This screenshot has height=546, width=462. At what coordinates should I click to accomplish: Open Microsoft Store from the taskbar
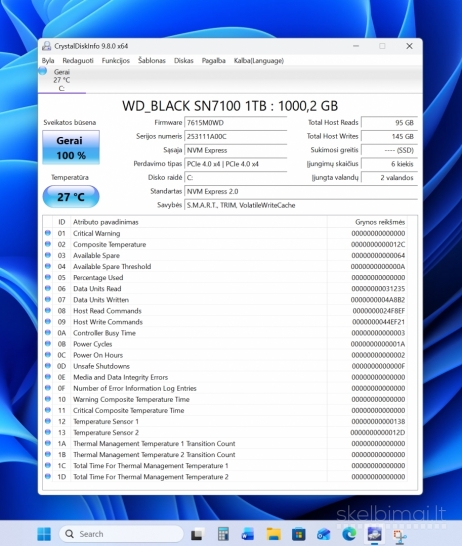tap(299, 534)
